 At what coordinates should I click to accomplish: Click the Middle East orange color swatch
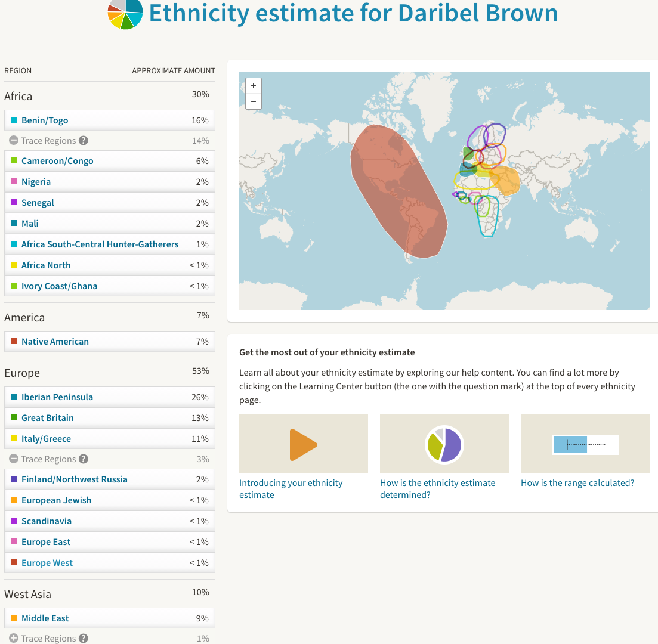click(x=14, y=618)
